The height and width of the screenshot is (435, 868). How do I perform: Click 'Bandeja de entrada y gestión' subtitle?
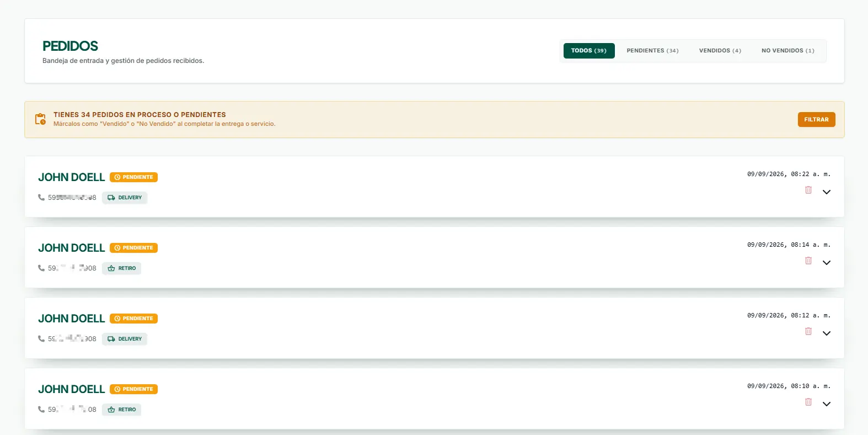click(x=124, y=61)
